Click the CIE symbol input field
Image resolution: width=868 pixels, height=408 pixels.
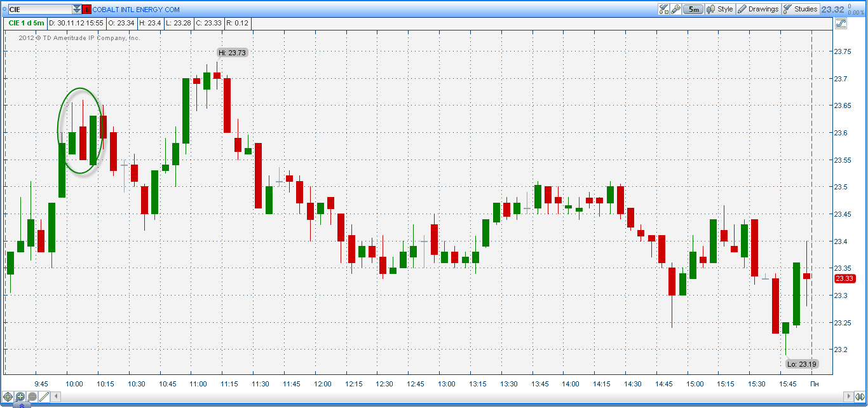coord(40,10)
